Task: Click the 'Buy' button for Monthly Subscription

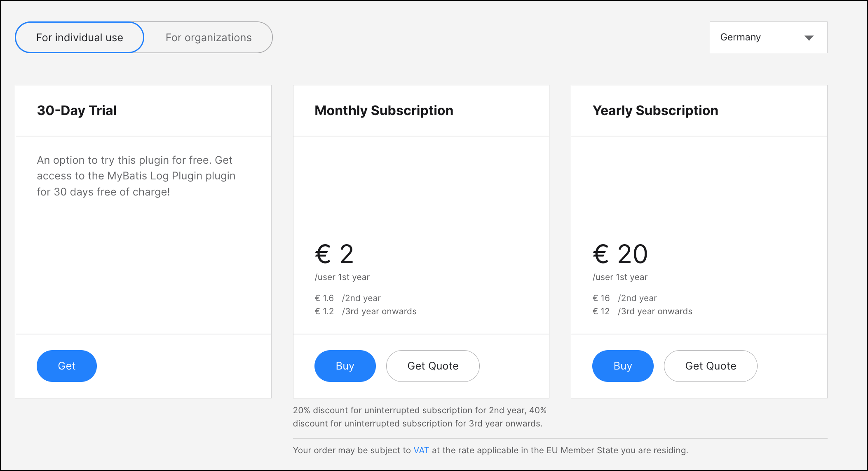Action: [x=345, y=365]
